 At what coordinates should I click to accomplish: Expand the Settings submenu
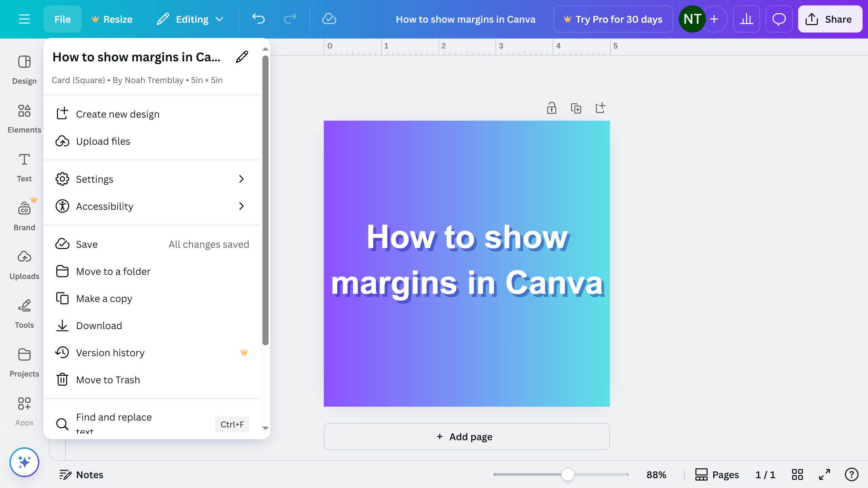(152, 179)
